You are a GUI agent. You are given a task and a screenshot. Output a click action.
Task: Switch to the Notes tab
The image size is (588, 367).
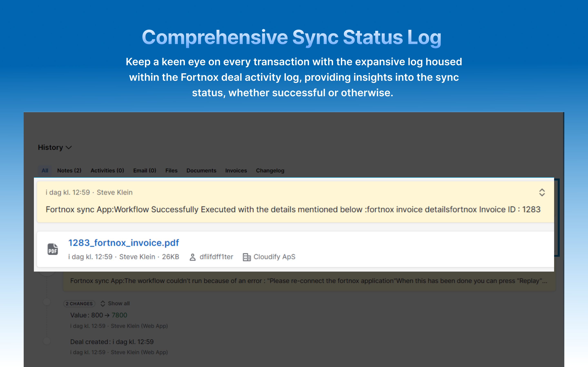[69, 170]
